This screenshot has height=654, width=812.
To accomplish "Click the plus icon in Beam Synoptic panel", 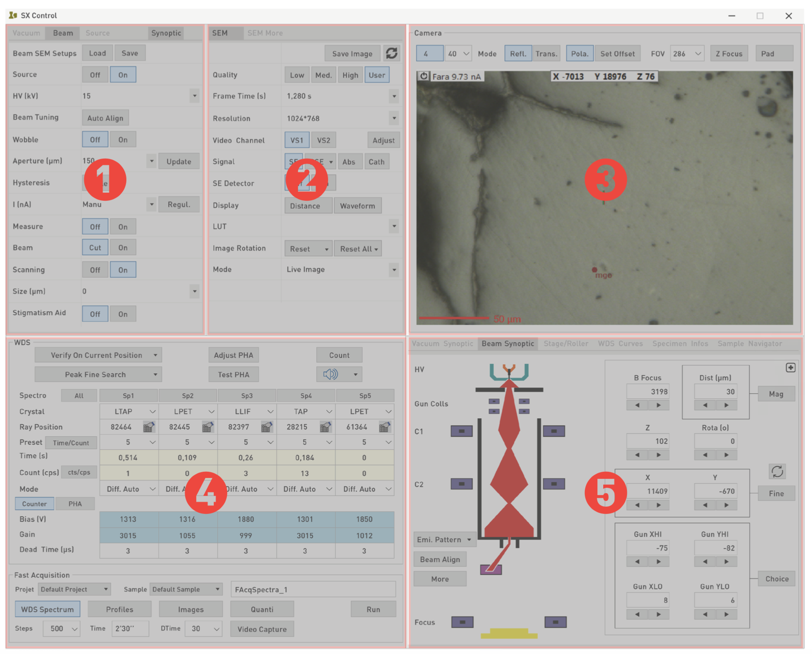I will [x=790, y=367].
